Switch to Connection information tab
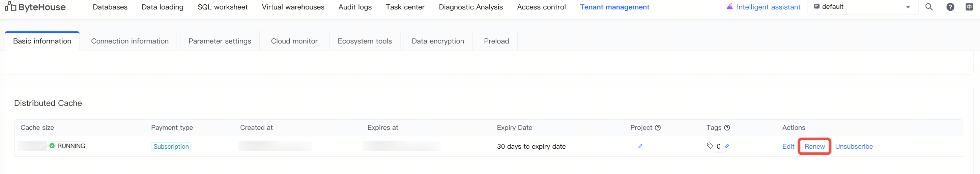 [x=130, y=41]
